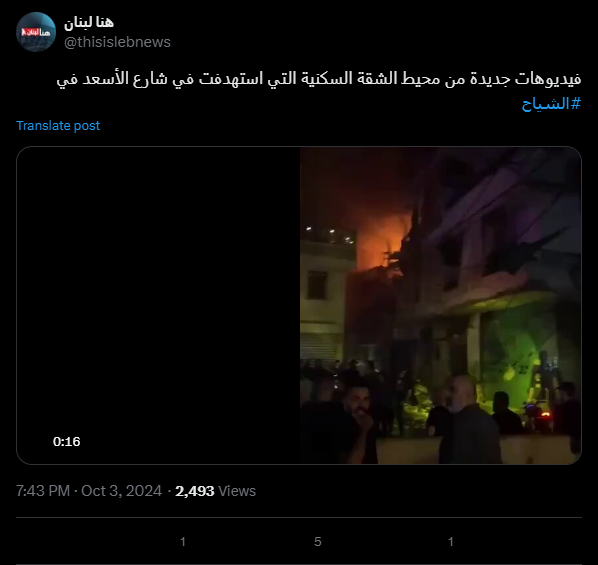Click the 2,493 view count

pos(195,491)
